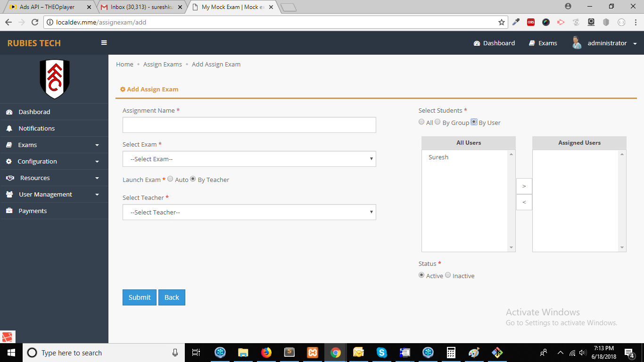Select the My Mock Exam browser tab
The height and width of the screenshot is (362, 644).
(x=231, y=7)
